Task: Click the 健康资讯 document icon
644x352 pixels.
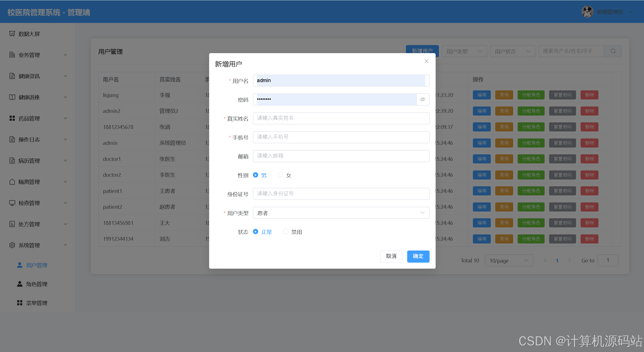Action: tap(12, 76)
